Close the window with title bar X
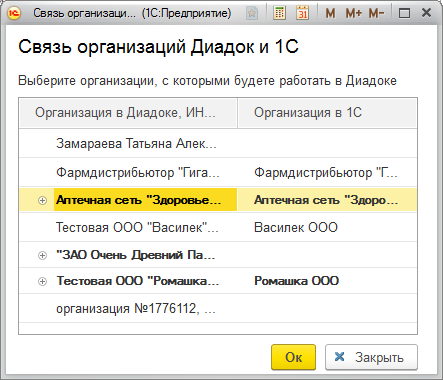 pyautogui.click(x=426, y=13)
